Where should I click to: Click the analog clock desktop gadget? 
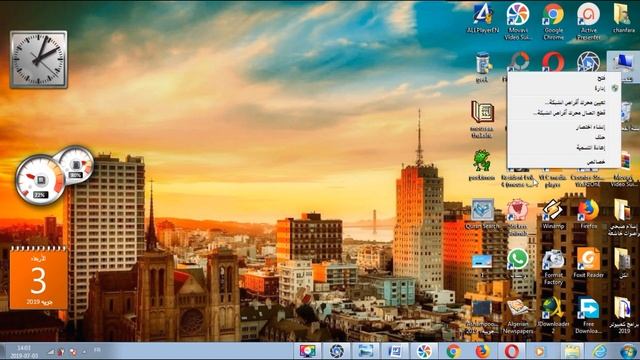coord(39,59)
